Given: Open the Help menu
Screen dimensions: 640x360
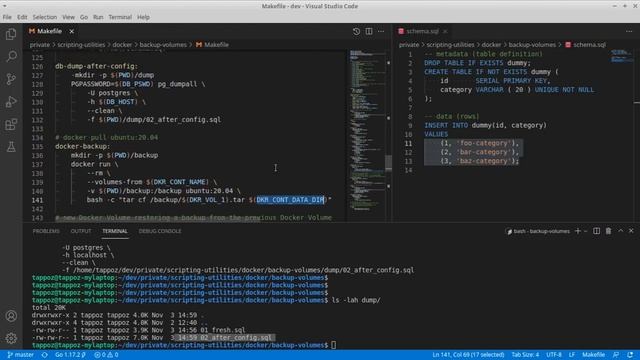Looking at the screenshot, I should coord(143,17).
